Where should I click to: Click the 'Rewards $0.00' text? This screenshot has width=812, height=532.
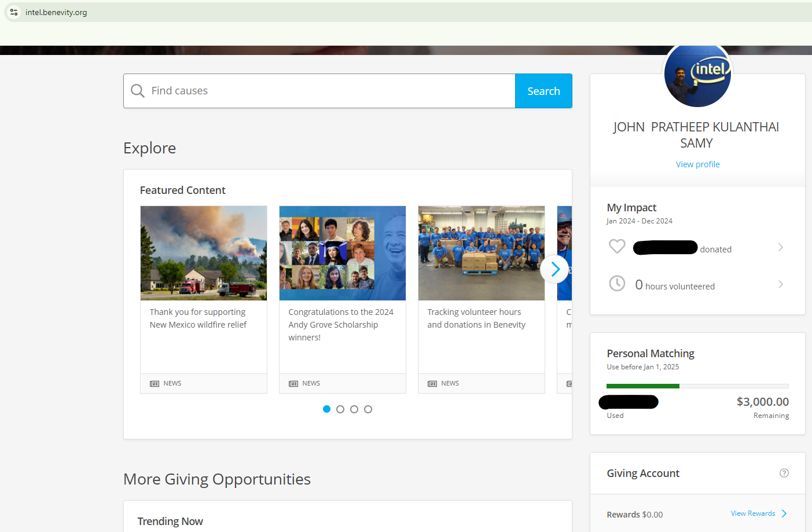coord(635,515)
